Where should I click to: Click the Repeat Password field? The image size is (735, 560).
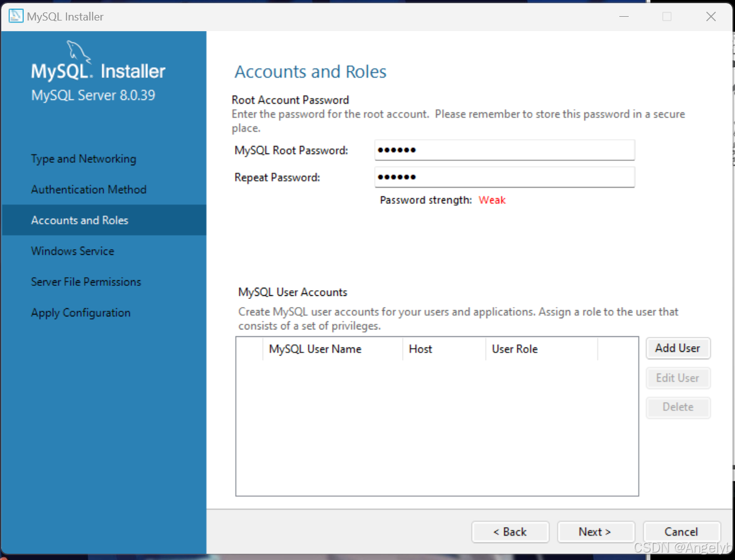tap(504, 177)
